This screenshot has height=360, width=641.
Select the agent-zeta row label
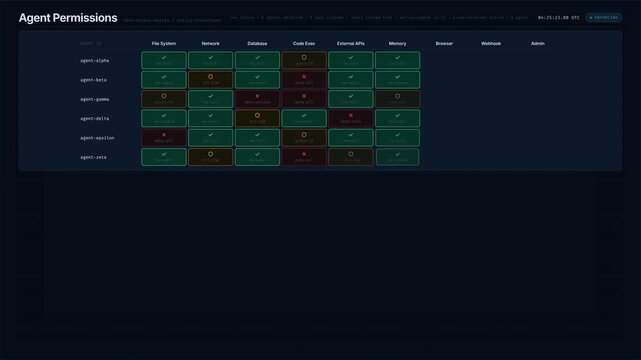coord(93,157)
